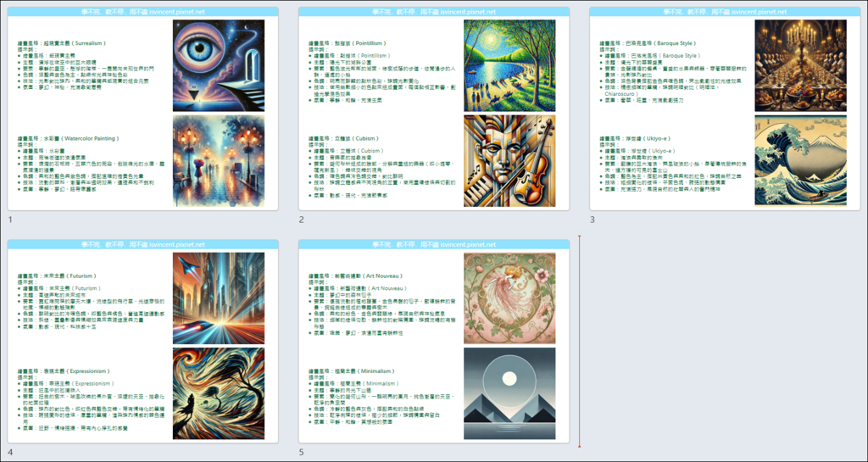Image resolution: width=868 pixels, height=462 pixels.
Task: Click the Ukiyo-e heading text on slide 3
Action: tap(635, 138)
